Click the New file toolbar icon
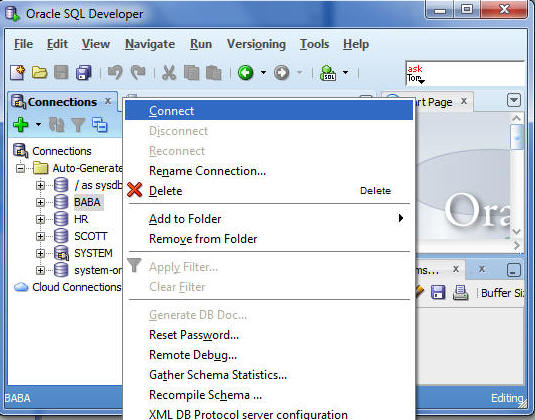 (17, 73)
